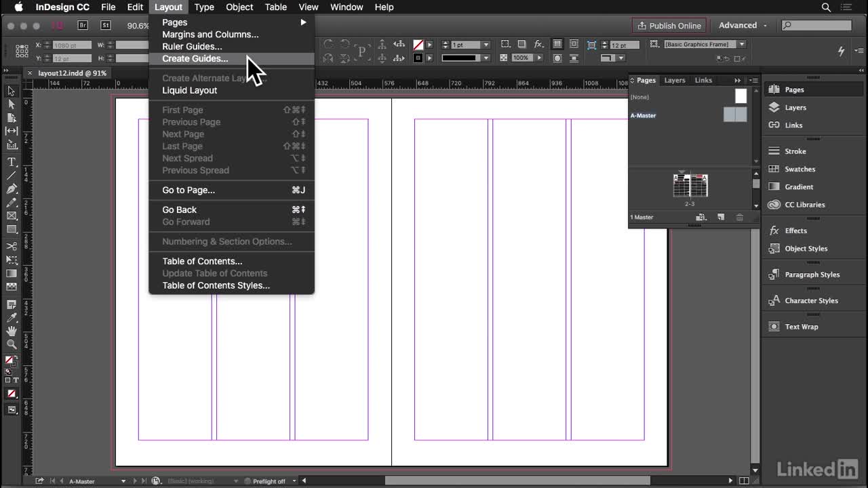Select the A-Master row in Pages panel
The width and height of the screenshot is (868, 488).
(688, 115)
